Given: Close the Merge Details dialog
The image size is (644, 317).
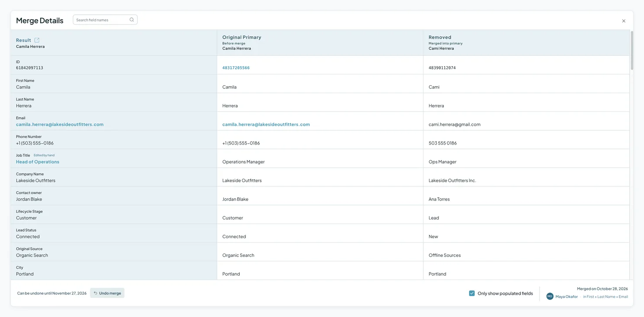Looking at the screenshot, I should pos(624,21).
